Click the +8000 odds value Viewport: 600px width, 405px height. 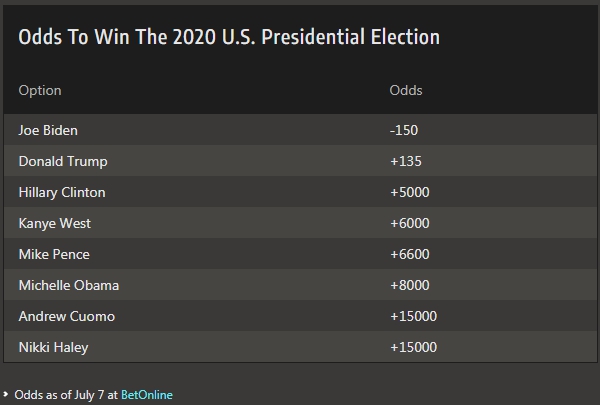point(409,285)
